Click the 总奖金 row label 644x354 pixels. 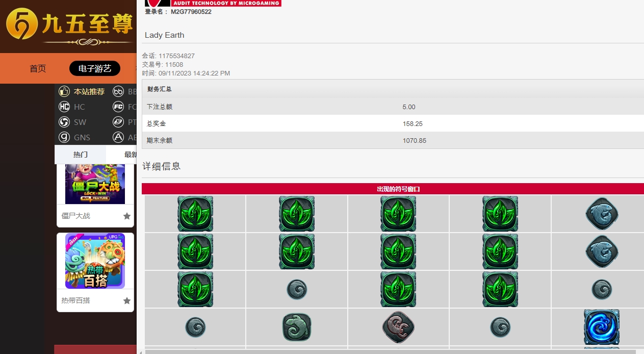point(156,124)
